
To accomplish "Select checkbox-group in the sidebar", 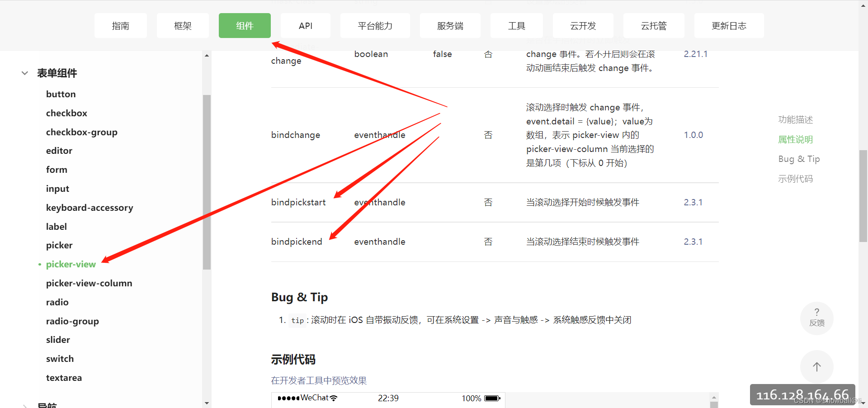I will pyautogui.click(x=81, y=132).
